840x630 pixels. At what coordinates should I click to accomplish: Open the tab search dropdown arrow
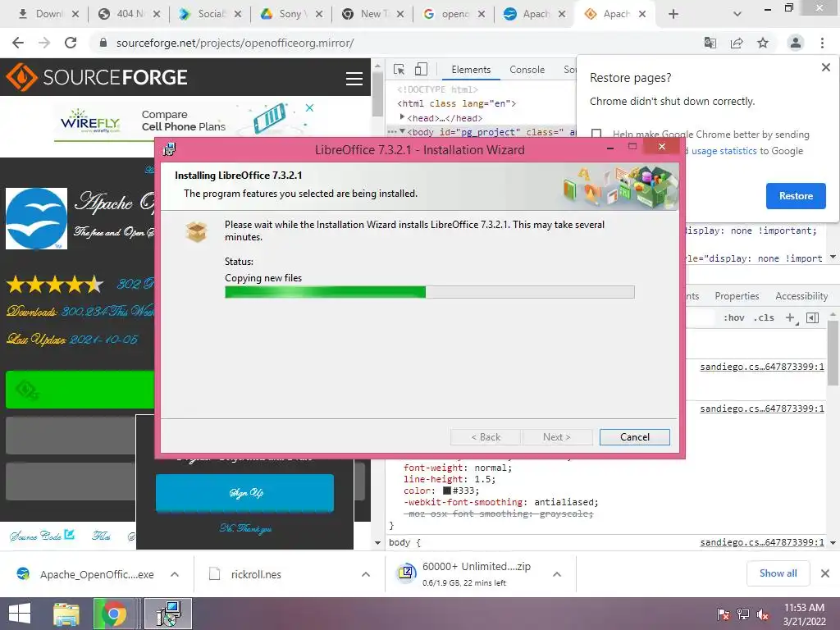tap(737, 15)
